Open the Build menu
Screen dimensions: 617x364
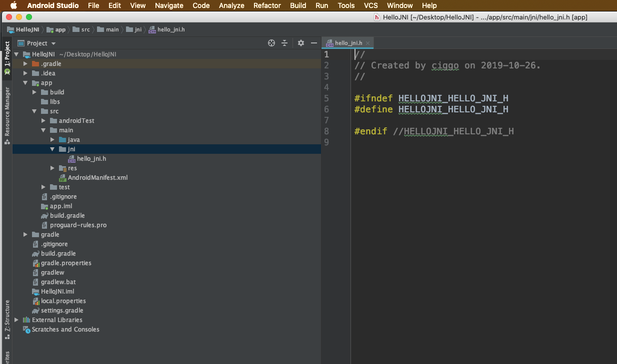pyautogui.click(x=298, y=5)
